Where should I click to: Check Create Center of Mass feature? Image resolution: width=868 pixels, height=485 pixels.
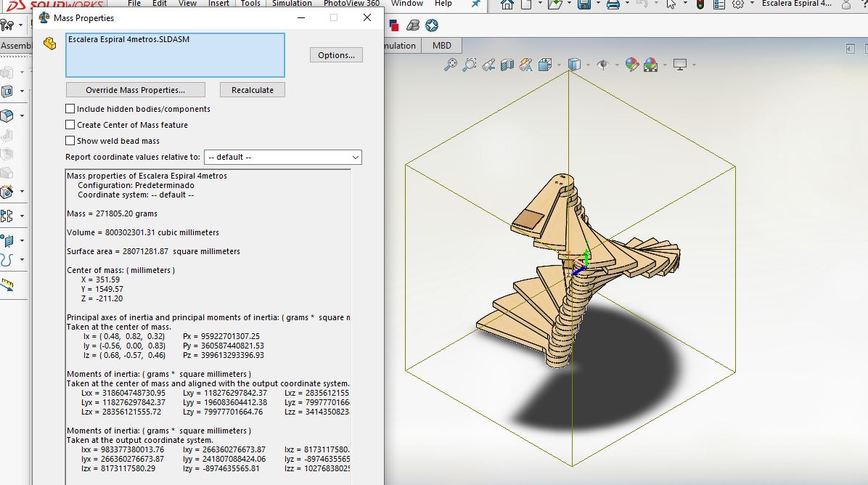pos(70,125)
